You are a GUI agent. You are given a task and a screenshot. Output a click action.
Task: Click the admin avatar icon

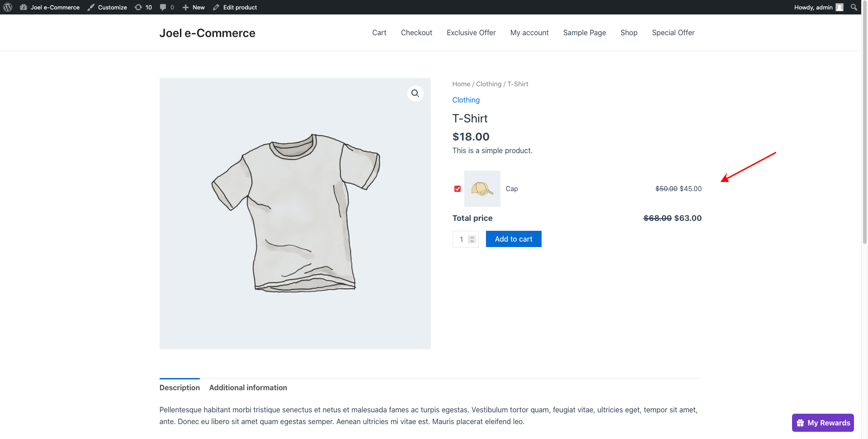[x=840, y=7]
